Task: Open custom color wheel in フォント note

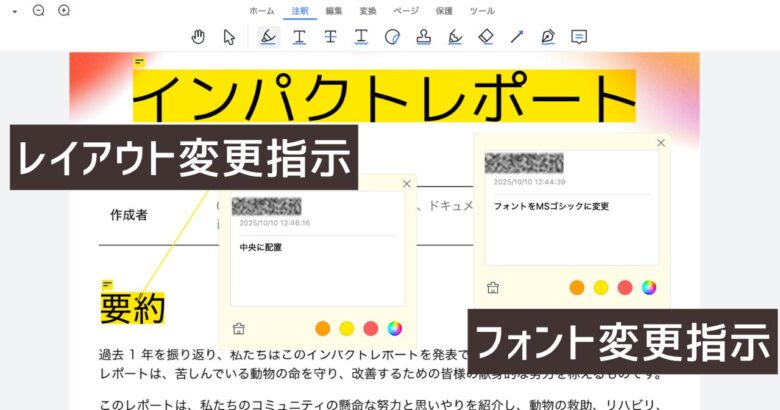Action: pyautogui.click(x=649, y=288)
